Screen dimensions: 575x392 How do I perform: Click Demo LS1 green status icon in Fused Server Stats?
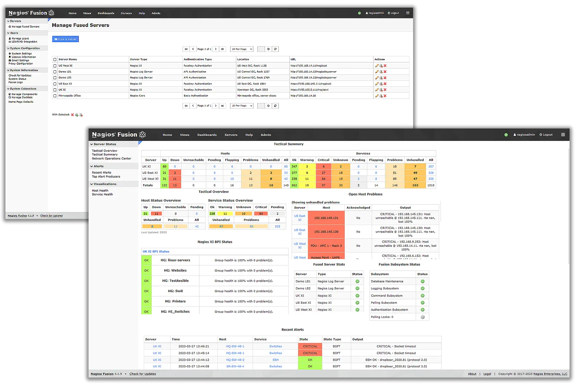[x=357, y=281]
